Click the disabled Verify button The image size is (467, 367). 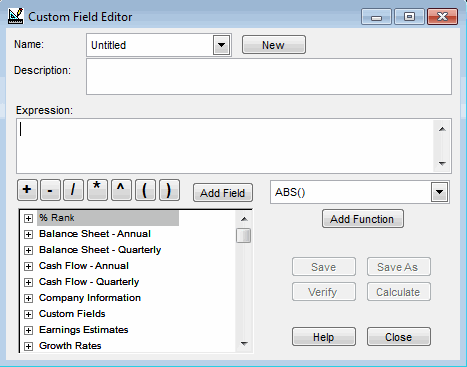324,292
